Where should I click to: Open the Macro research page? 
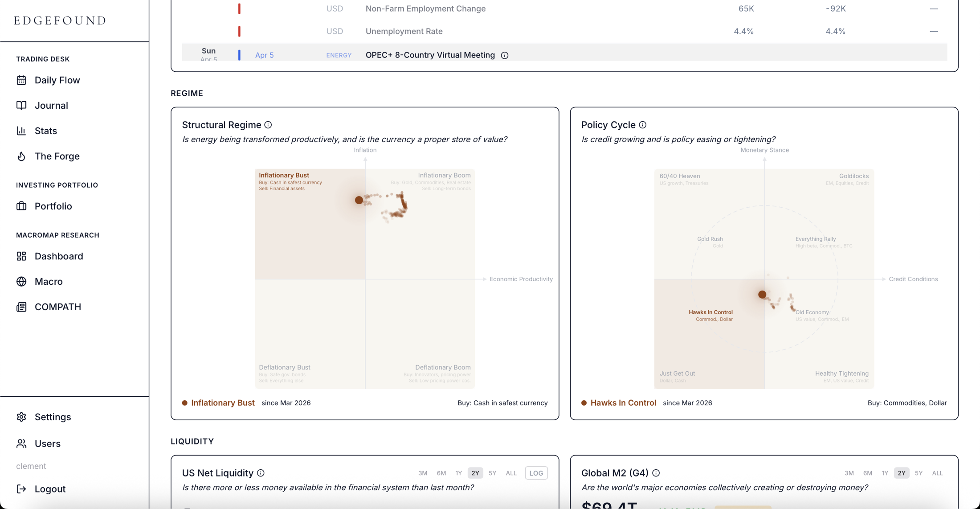(49, 282)
